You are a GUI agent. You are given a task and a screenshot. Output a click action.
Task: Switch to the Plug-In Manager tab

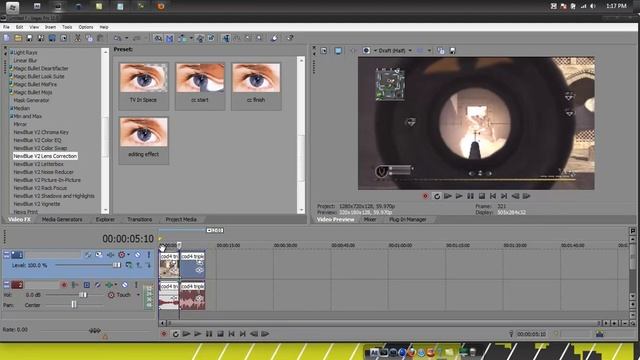point(407,220)
